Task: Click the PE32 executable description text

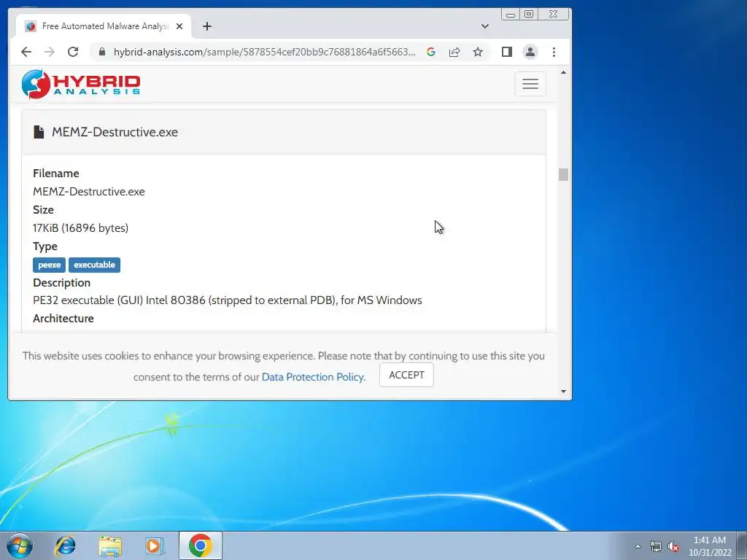Action: click(228, 300)
